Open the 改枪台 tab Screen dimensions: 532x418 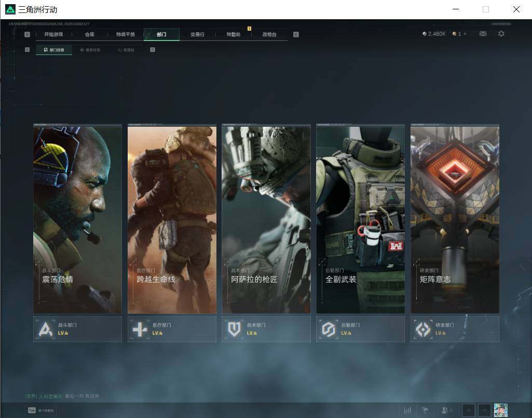click(x=269, y=34)
